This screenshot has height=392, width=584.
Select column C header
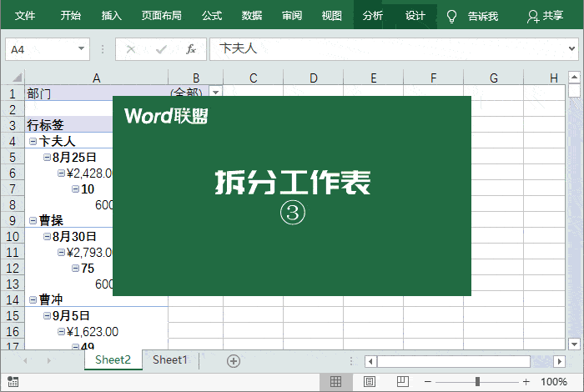[254, 78]
